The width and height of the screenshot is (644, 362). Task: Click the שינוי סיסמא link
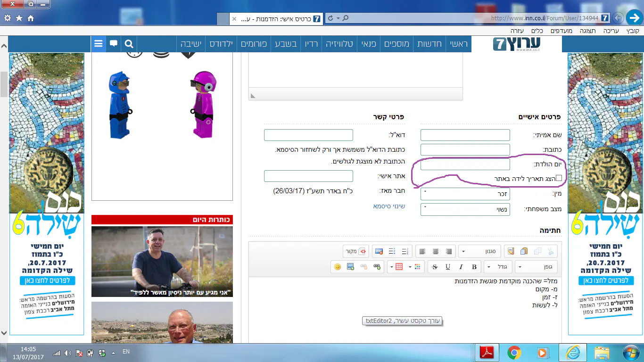click(389, 206)
